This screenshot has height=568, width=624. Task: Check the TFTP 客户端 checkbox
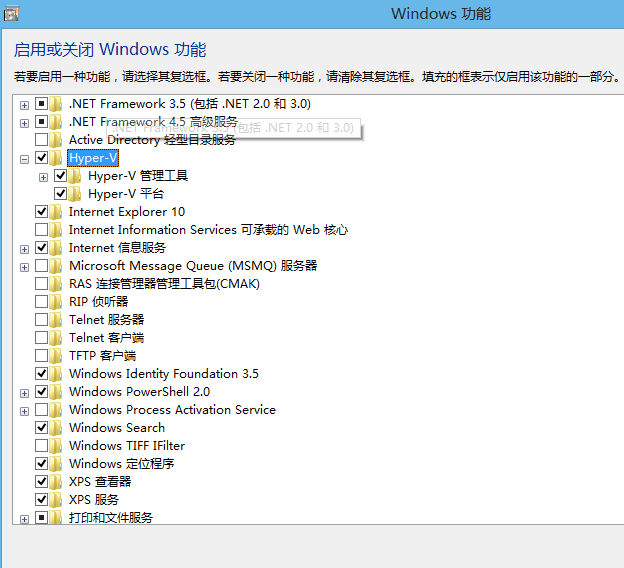[x=41, y=355]
